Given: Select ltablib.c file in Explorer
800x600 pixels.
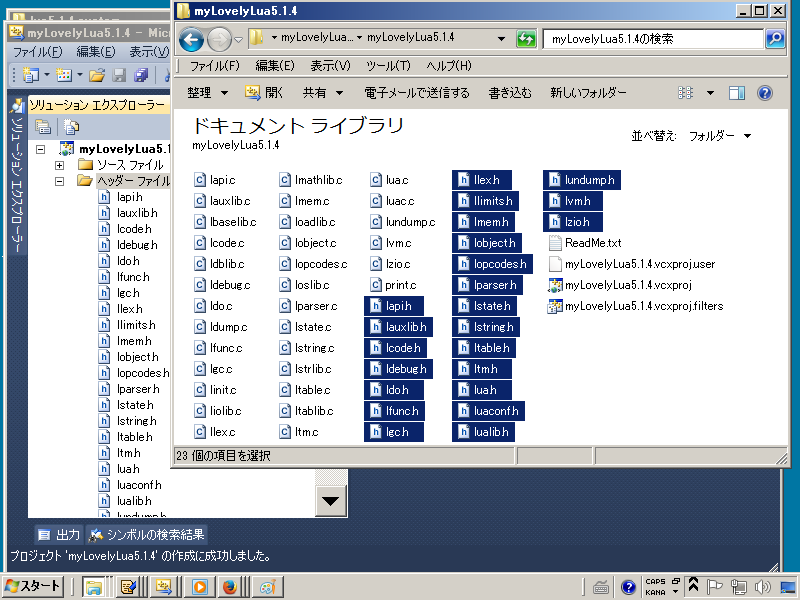Looking at the screenshot, I should pyautogui.click(x=307, y=411).
